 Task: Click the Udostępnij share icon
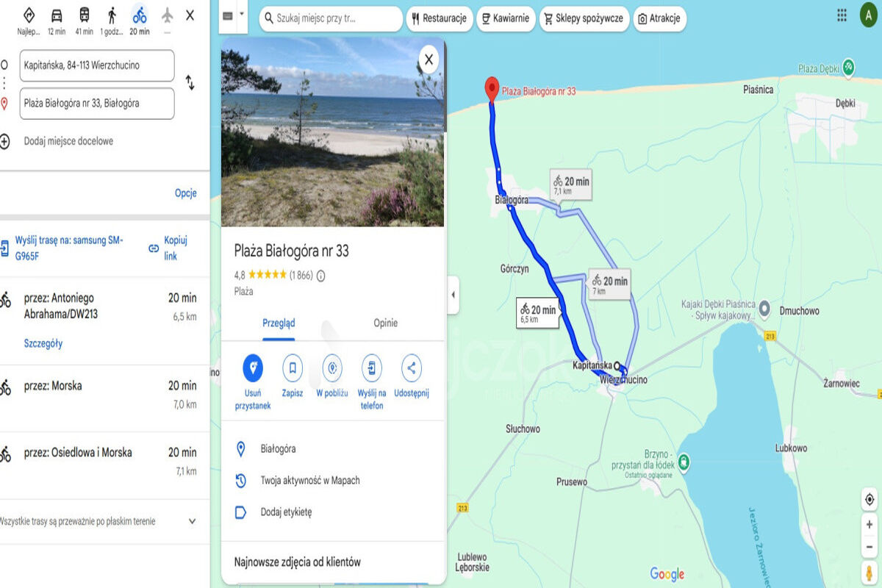(411, 367)
